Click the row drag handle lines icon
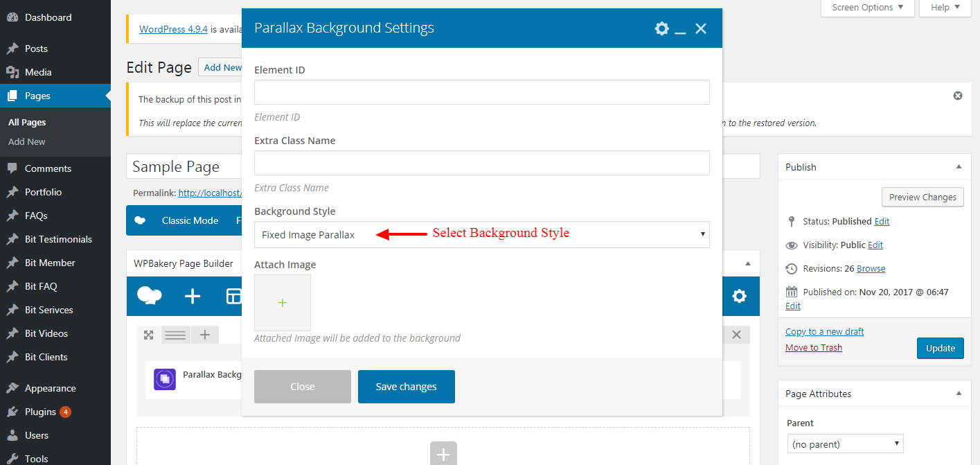Viewport: 980px width, 465px height. (x=175, y=335)
